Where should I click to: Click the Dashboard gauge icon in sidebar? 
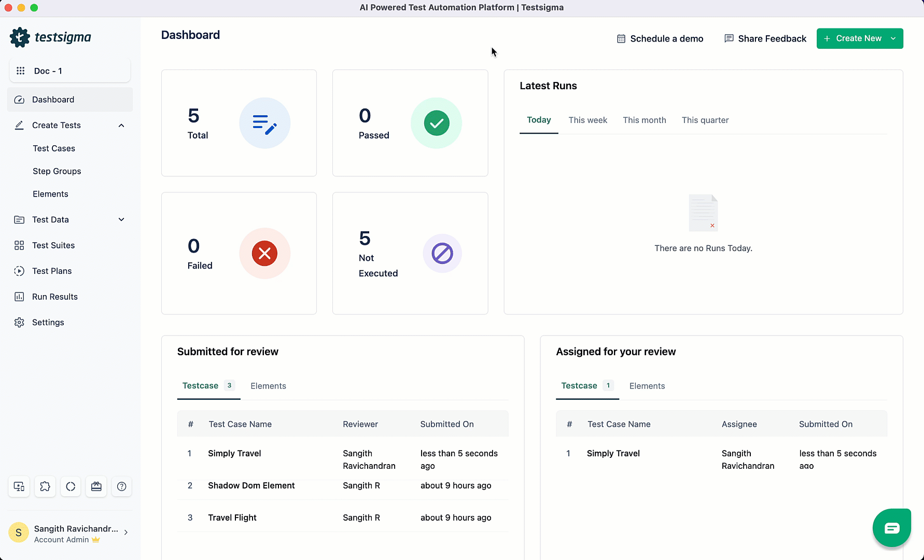pos(19,100)
